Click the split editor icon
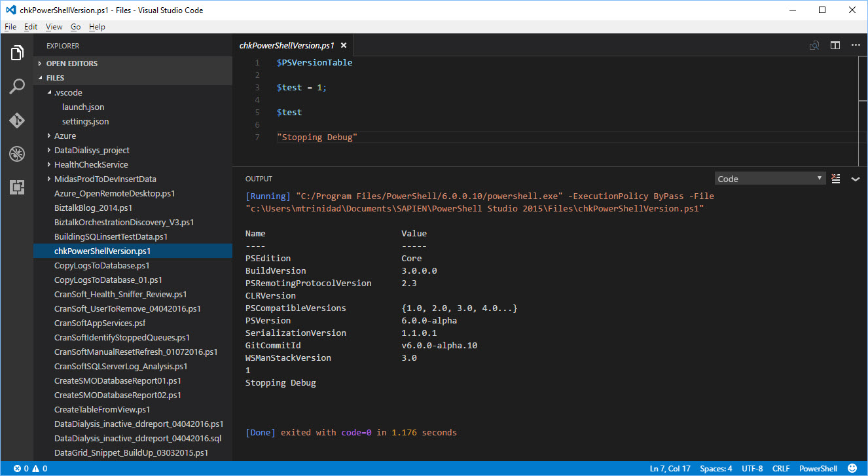Viewport: 868px width, 476px height. tap(835, 45)
